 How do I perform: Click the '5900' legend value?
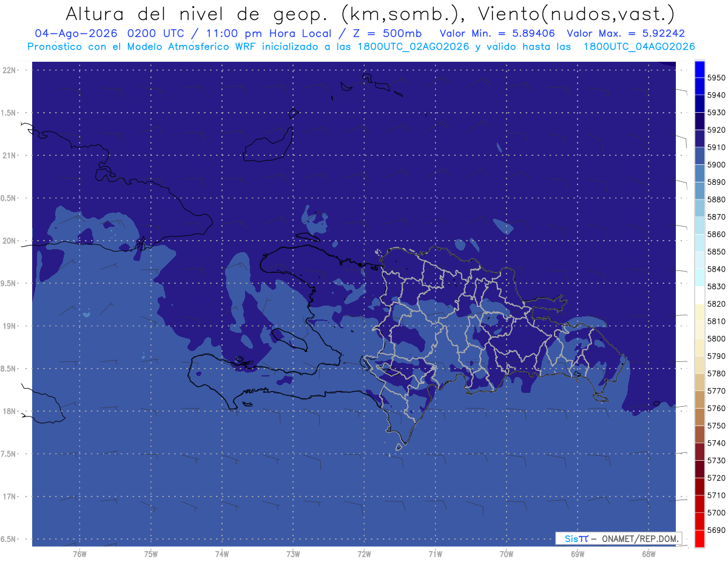tap(716, 165)
